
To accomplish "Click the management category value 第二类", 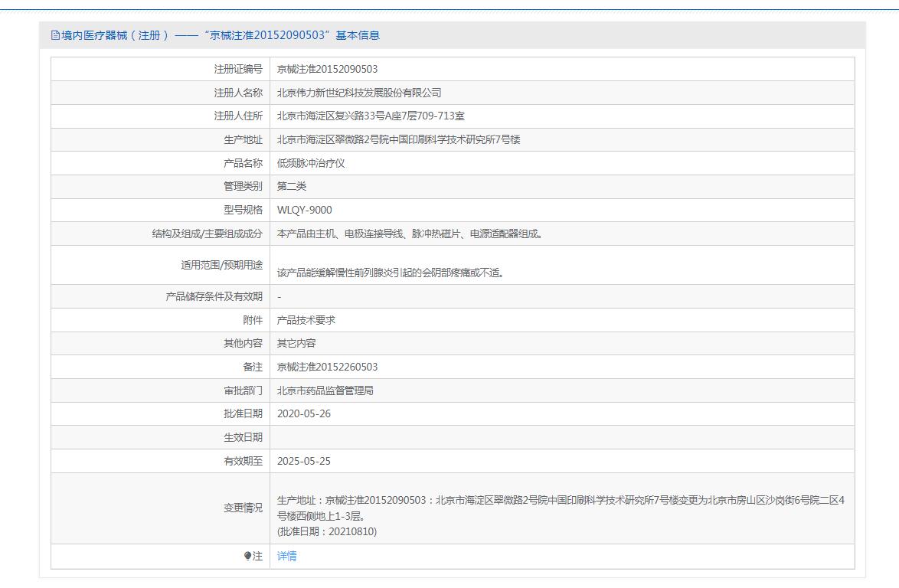I will pos(292,186).
